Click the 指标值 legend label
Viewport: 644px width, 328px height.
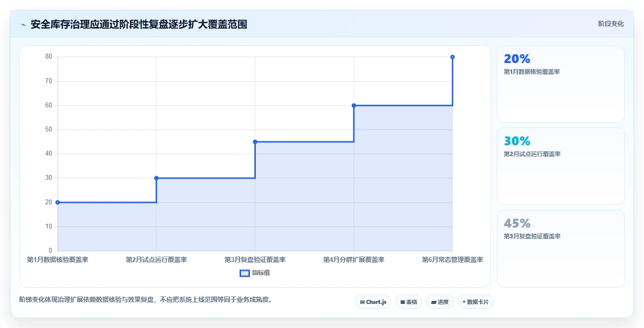261,273
